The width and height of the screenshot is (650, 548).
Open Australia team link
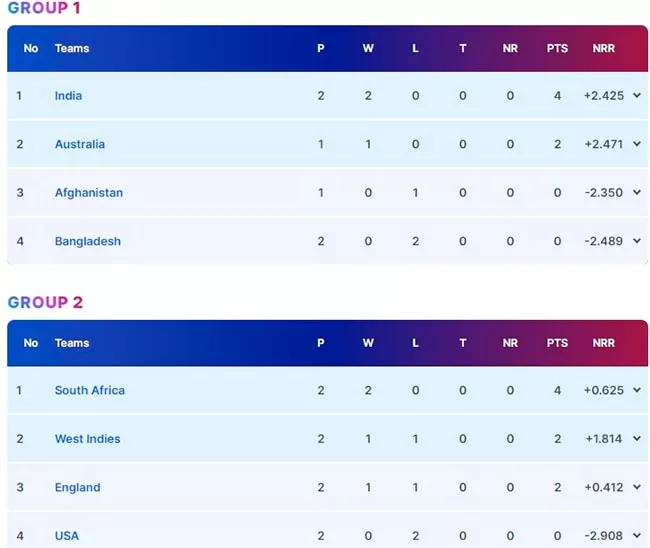(80, 144)
